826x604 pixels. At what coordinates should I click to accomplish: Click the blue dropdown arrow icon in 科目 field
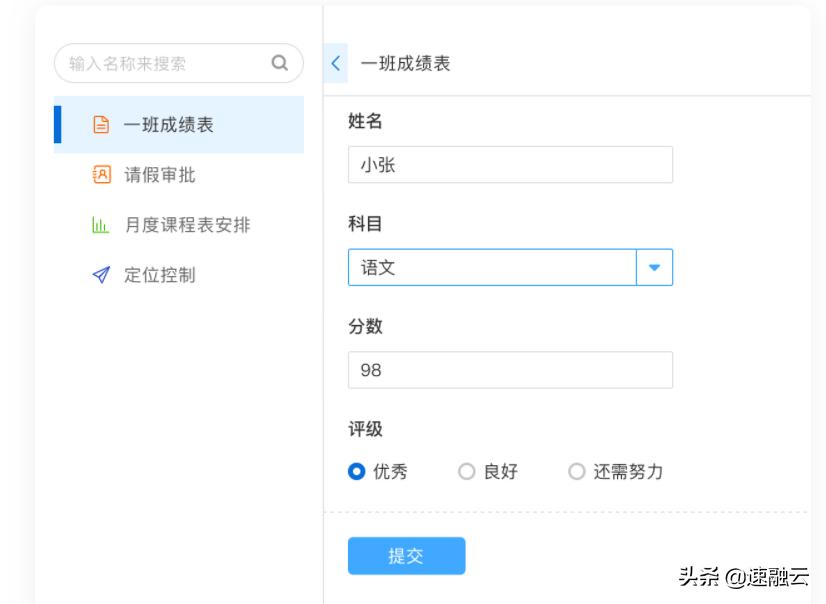coord(656,267)
